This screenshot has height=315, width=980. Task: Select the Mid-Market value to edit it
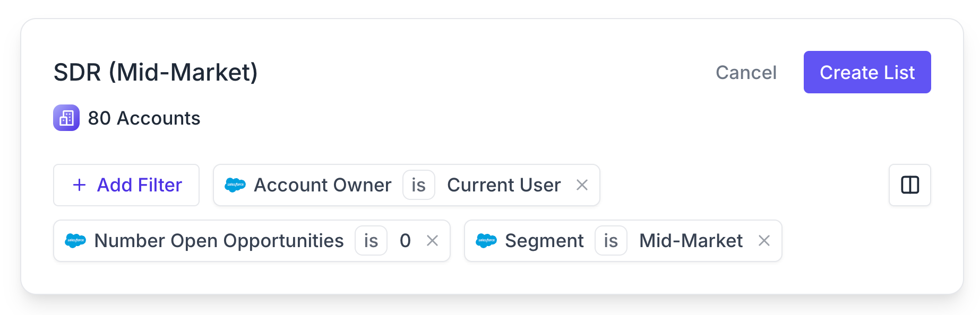pyautogui.click(x=690, y=241)
